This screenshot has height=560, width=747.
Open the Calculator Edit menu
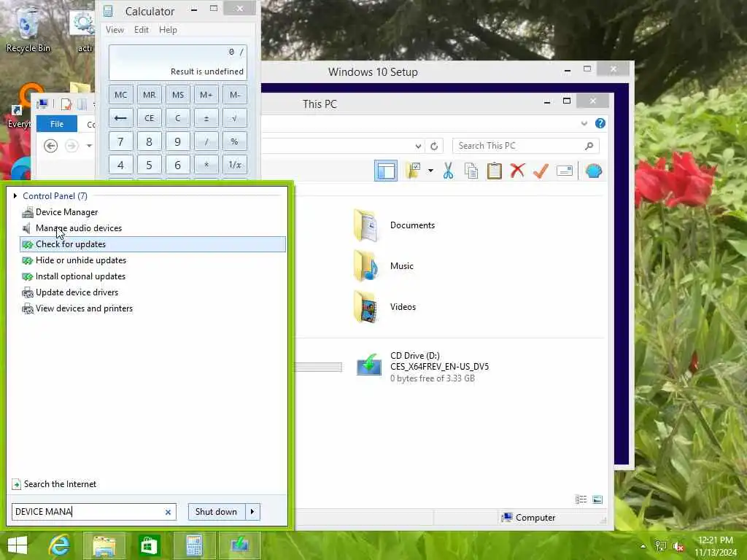tap(141, 29)
